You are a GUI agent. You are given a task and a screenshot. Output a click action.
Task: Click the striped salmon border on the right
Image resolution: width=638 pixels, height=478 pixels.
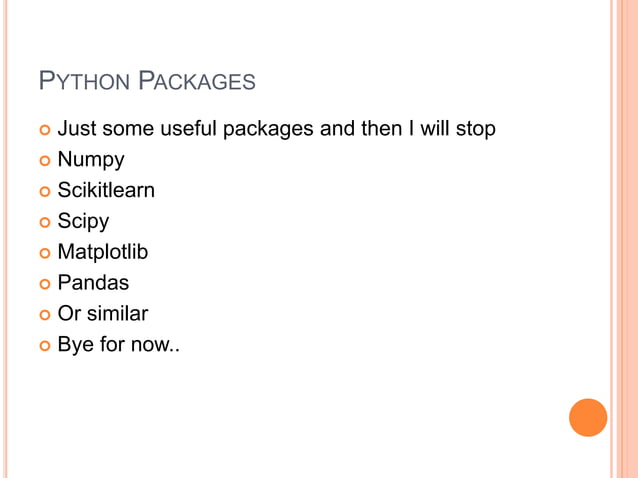tap(623, 239)
